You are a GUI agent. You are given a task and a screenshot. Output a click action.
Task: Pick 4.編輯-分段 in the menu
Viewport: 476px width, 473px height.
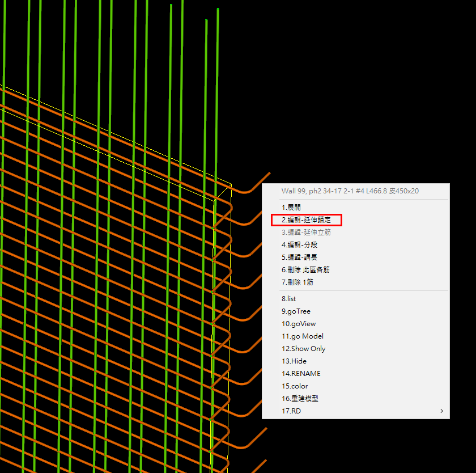pos(355,244)
